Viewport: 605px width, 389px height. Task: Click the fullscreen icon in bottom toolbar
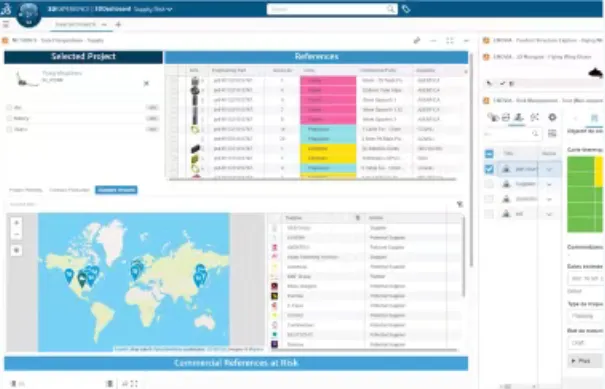[x=134, y=384]
